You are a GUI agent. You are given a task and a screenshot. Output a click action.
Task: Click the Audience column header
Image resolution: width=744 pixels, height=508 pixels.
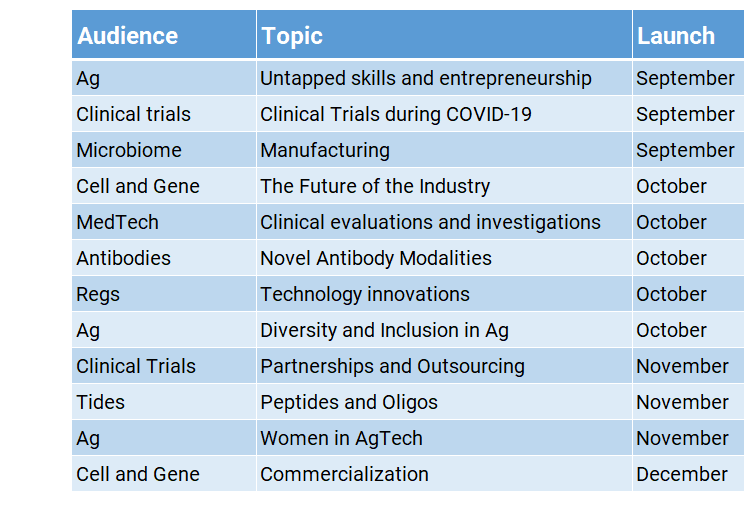(x=127, y=36)
